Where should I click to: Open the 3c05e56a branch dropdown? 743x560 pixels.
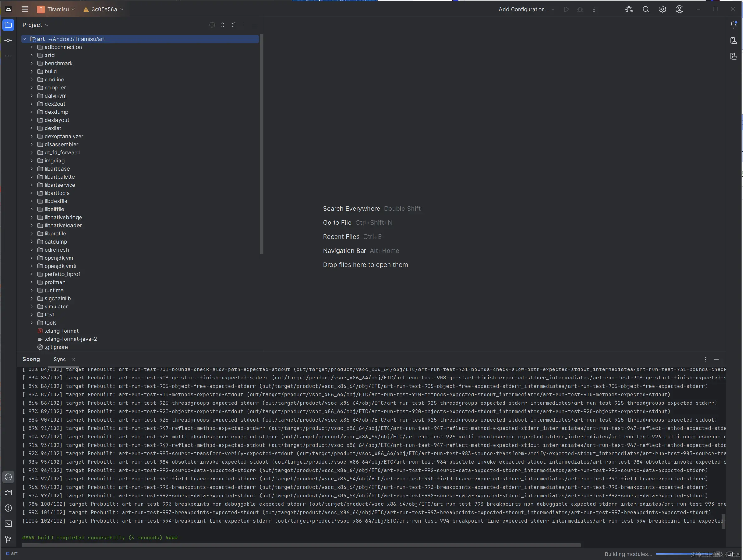coord(104,9)
